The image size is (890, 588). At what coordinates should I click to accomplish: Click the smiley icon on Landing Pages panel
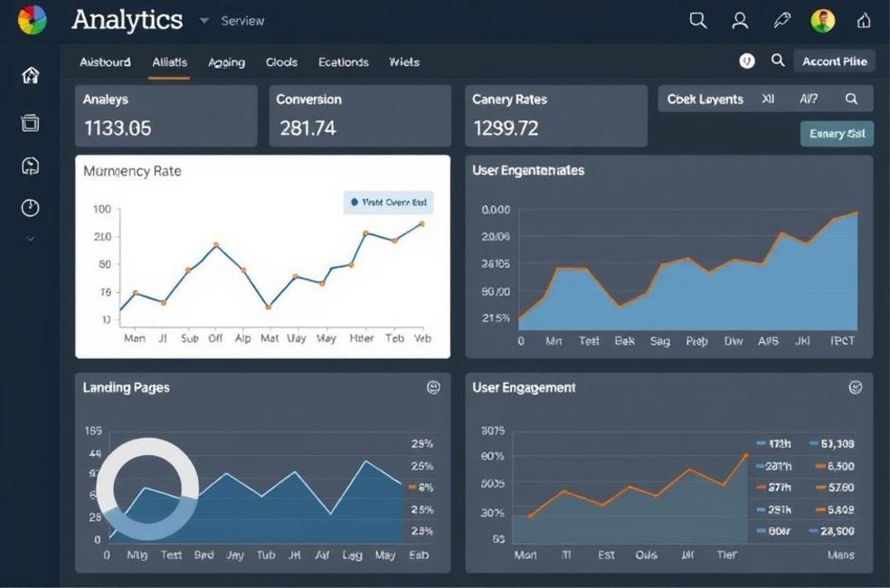433,387
